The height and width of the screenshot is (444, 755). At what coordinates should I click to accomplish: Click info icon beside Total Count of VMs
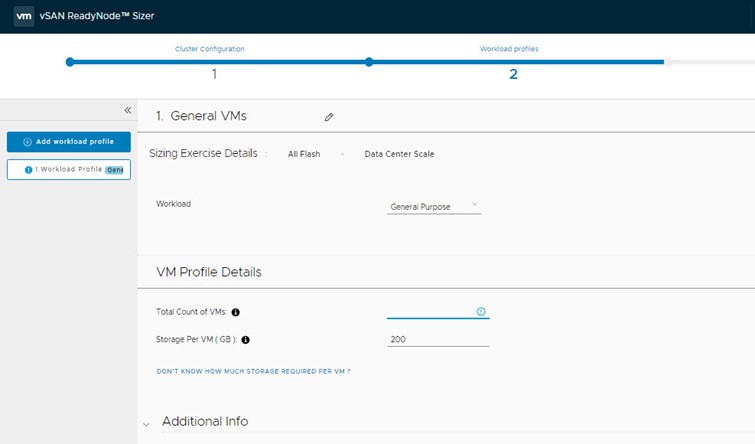tap(235, 312)
